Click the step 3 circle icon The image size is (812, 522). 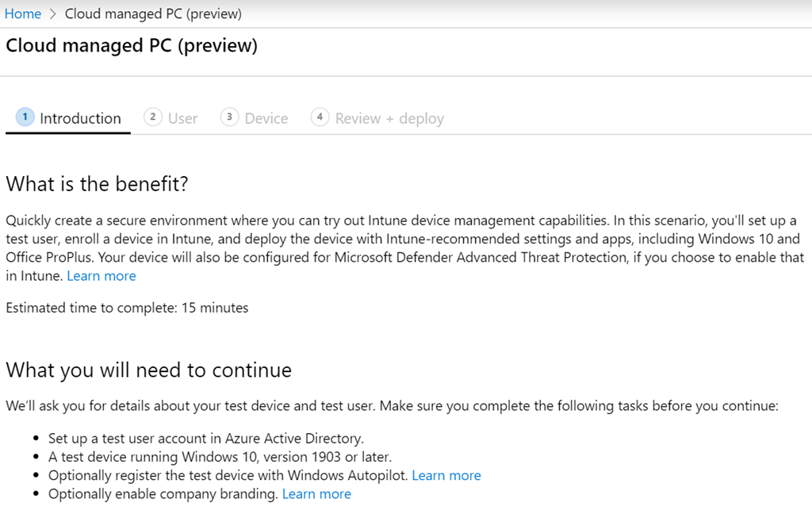229,117
